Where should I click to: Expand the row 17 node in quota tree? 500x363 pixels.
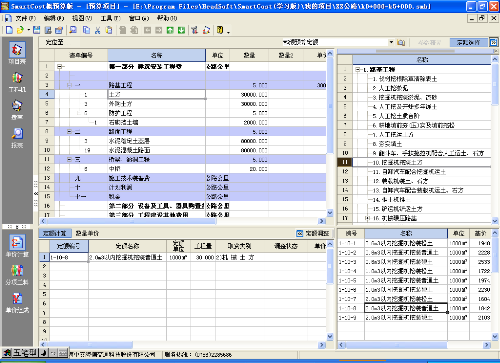[x=367, y=218]
